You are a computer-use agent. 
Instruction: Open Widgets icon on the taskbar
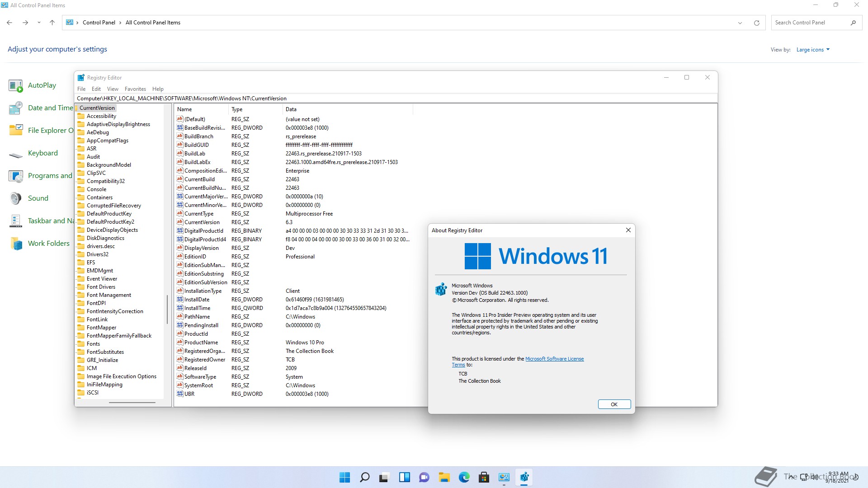coord(404,477)
